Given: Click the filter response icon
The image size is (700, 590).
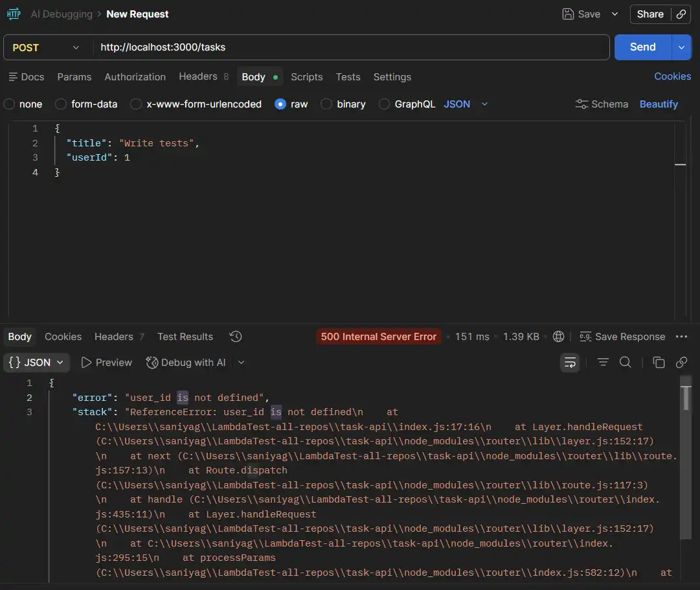Looking at the screenshot, I should [x=603, y=363].
